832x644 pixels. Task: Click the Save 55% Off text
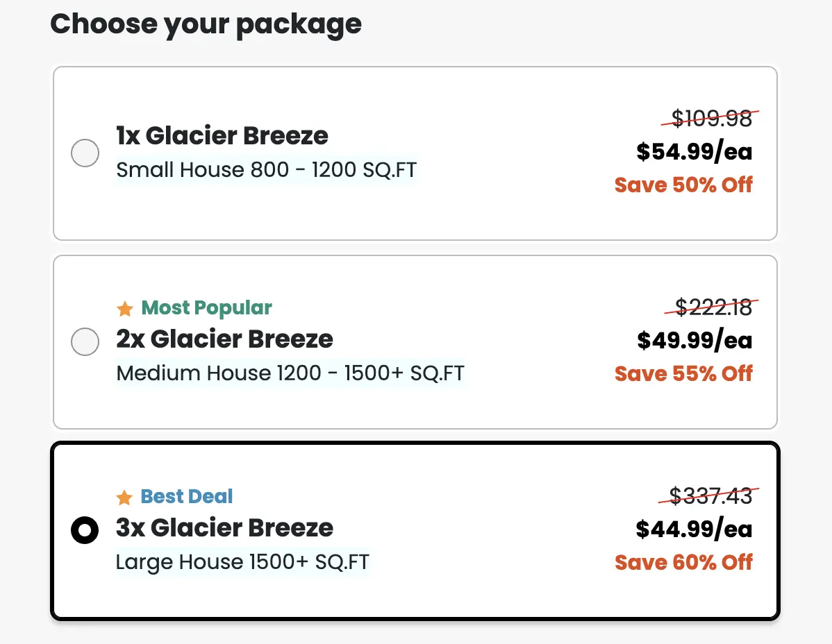[683, 373]
